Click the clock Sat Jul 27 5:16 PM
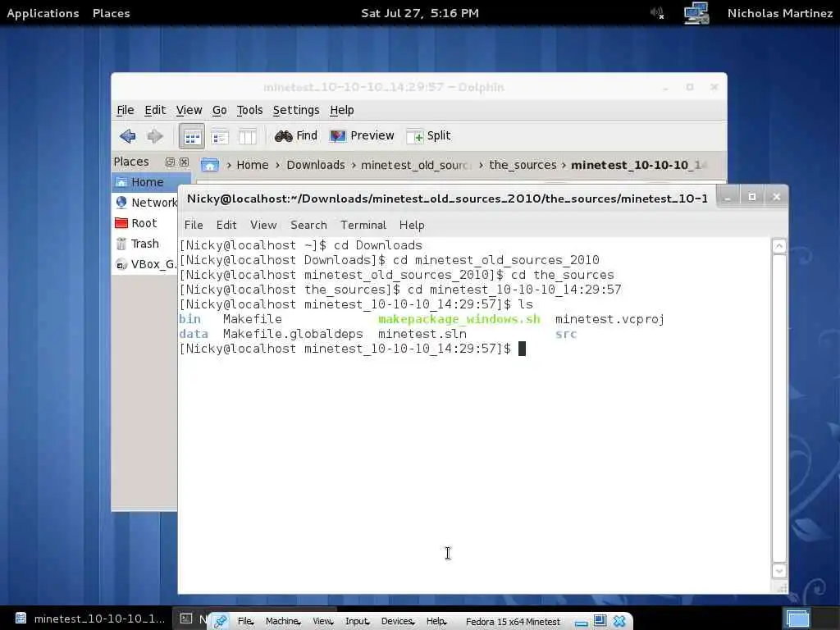 tap(420, 13)
